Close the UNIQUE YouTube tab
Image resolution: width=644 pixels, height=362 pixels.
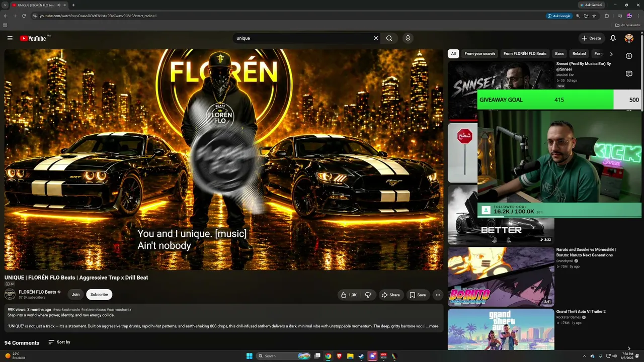[x=64, y=5]
